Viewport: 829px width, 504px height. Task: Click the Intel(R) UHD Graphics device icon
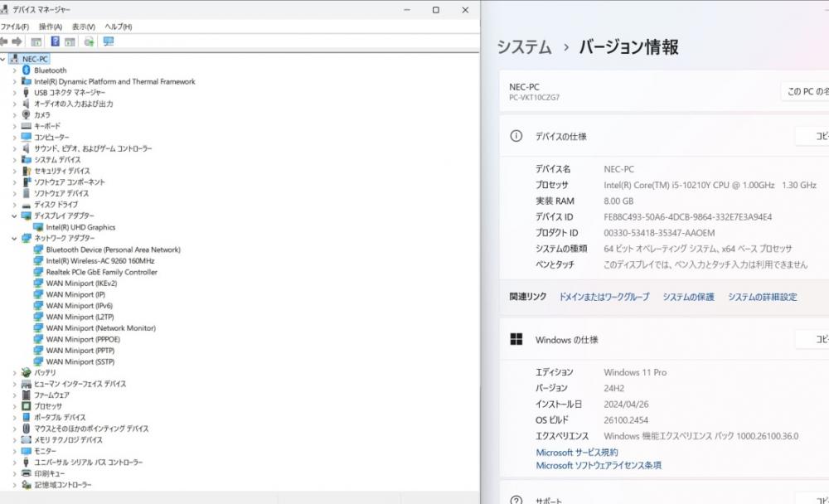coord(38,227)
